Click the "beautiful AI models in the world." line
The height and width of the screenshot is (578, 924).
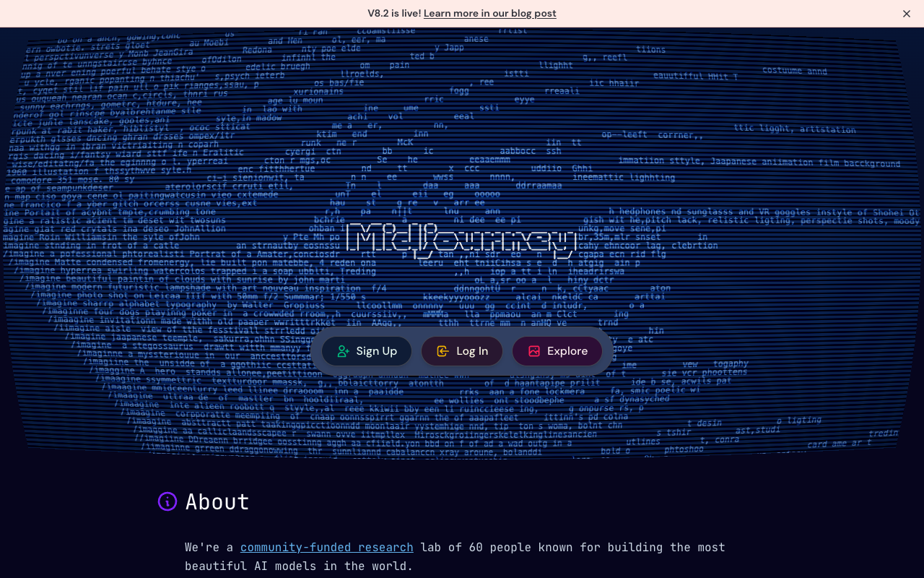(299, 566)
